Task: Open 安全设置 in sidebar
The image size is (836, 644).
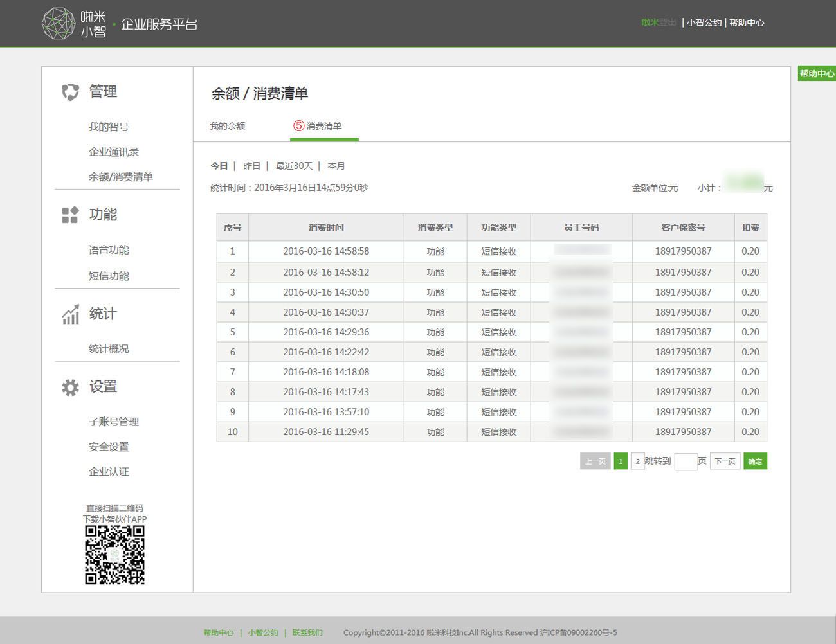Action: [109, 447]
